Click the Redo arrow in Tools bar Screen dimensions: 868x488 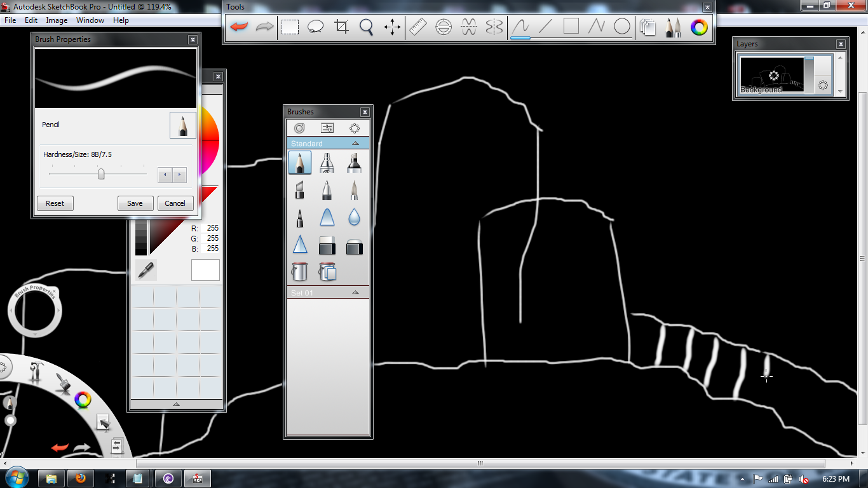(x=264, y=27)
